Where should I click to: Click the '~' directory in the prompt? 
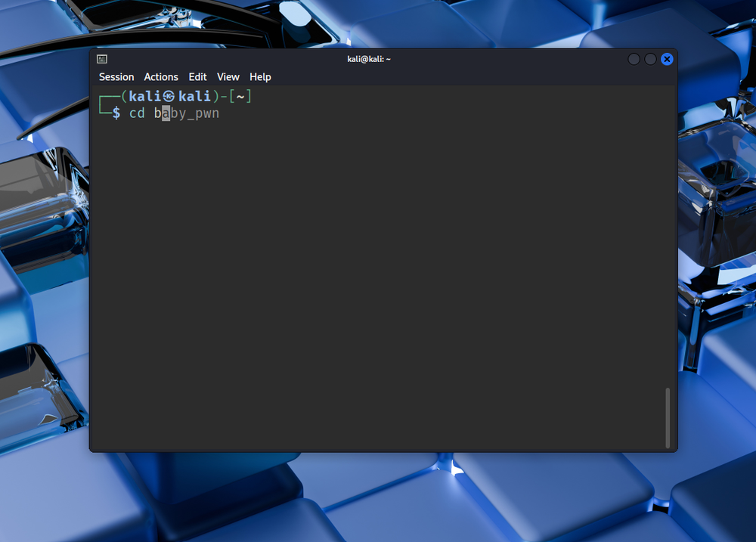pyautogui.click(x=240, y=97)
